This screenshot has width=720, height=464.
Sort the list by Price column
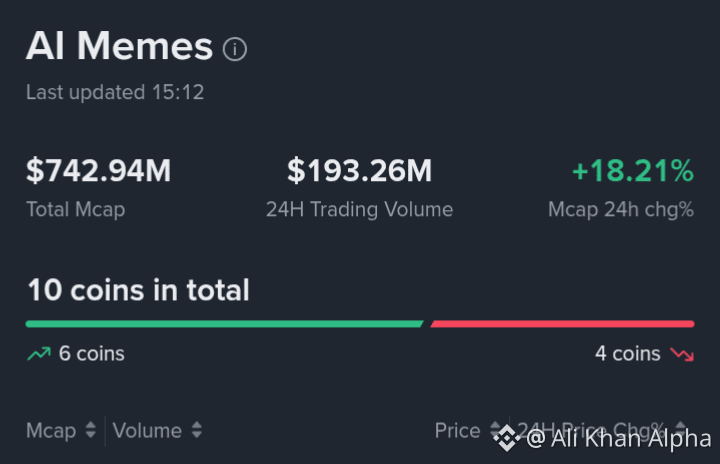457,430
